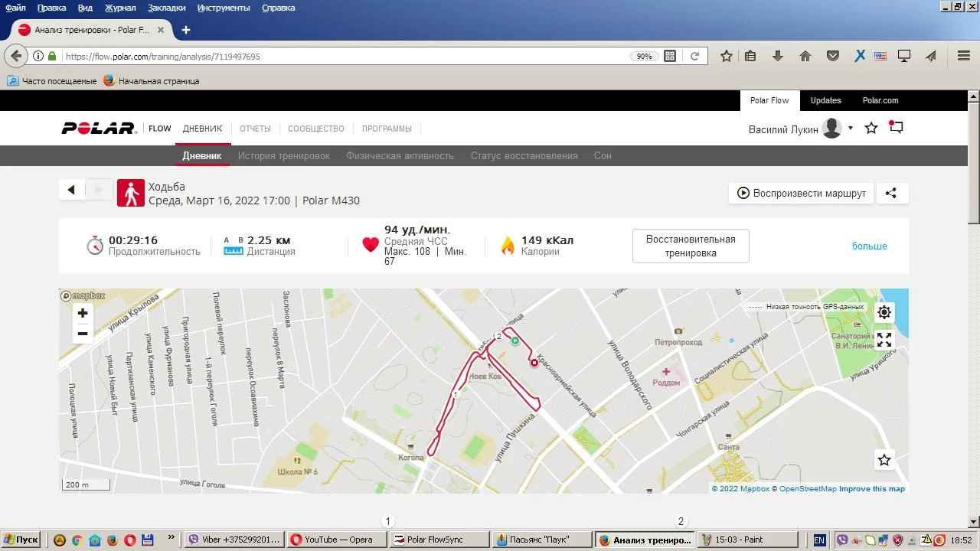This screenshot has height=551, width=980.
Task: Click the monitor icon in Firefox toolbar
Action: point(904,56)
